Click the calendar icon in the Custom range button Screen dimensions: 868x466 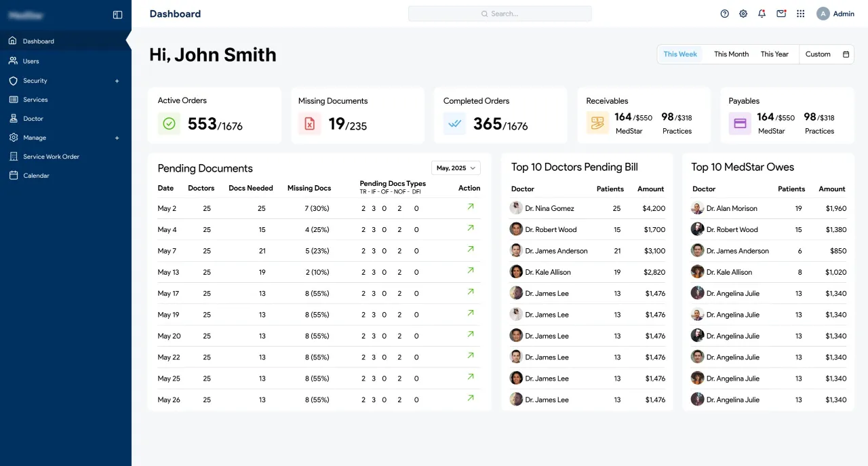tap(846, 54)
